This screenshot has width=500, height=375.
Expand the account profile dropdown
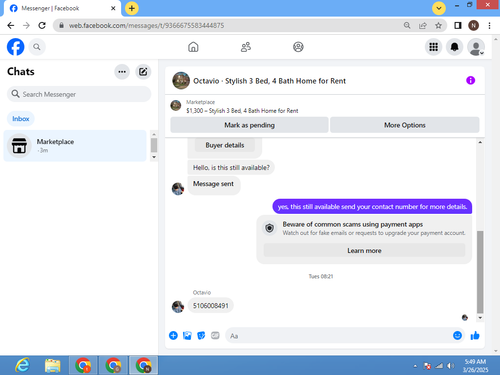(x=476, y=47)
